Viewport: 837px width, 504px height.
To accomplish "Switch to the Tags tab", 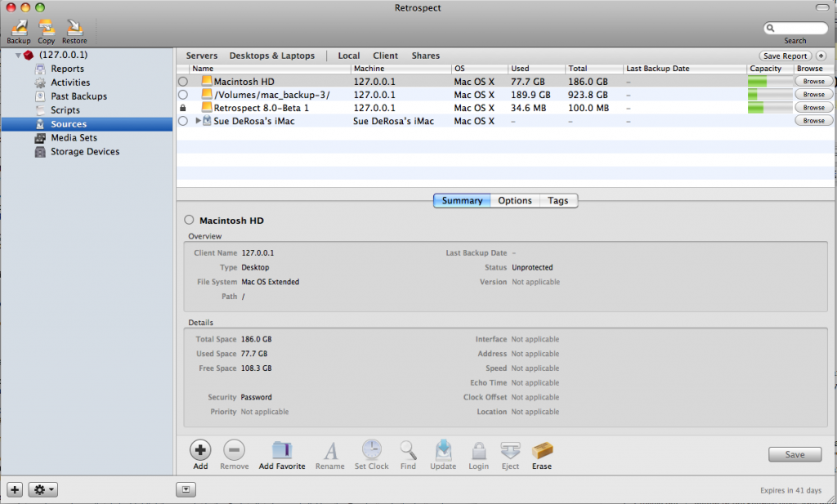I will (x=557, y=200).
